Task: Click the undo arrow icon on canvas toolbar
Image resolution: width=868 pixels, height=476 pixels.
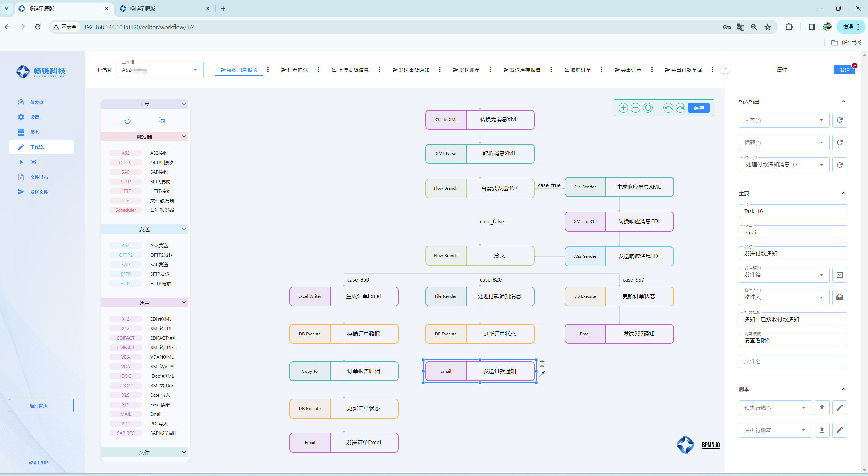Action: [668, 108]
